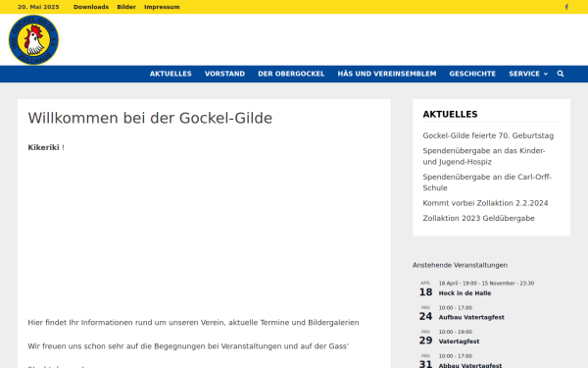588x368 pixels.
Task: Click paragraph starting 'Hier findet Ihr Informationen'
Action: (193, 323)
